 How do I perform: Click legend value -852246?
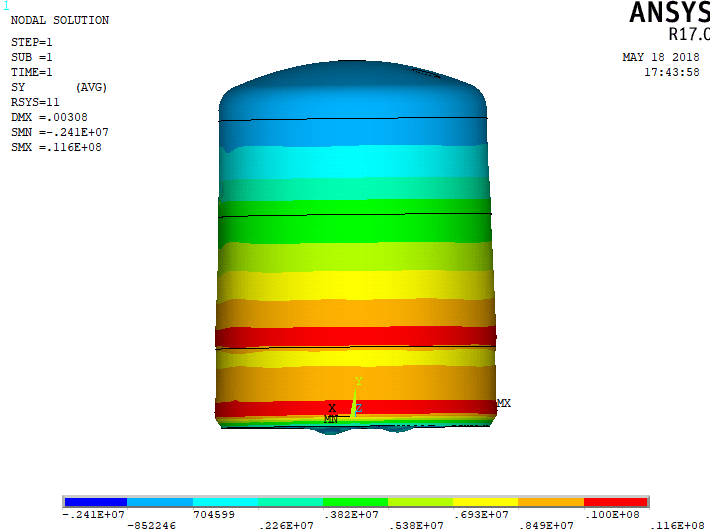[x=152, y=524]
